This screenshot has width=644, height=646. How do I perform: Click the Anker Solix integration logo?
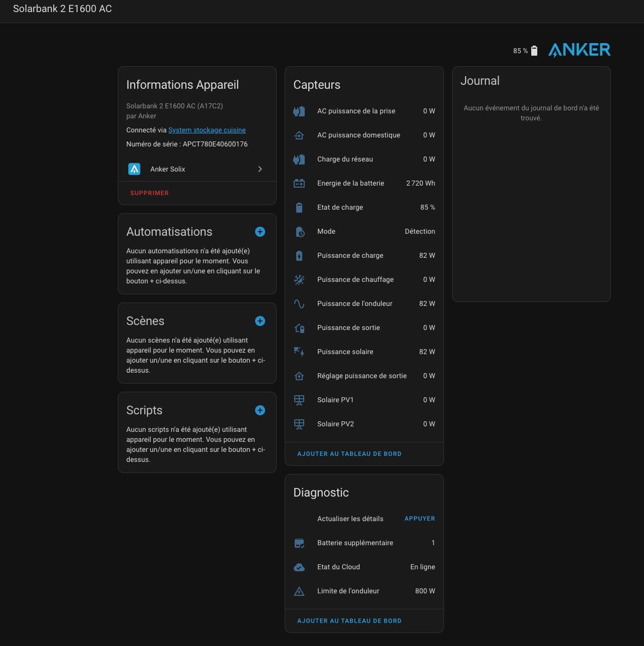[x=134, y=169]
